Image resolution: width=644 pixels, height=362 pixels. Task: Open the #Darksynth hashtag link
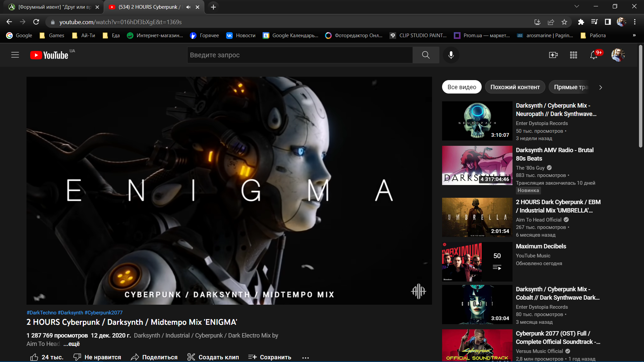[70, 312]
